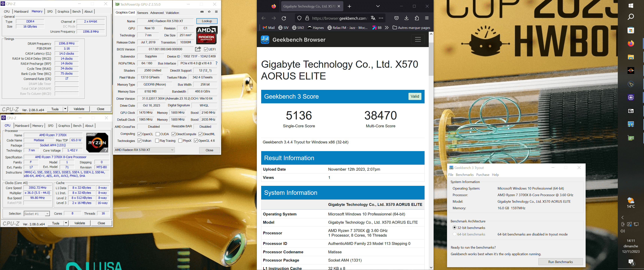Open the Firefox application menu
644x270 pixels.
(427, 18)
